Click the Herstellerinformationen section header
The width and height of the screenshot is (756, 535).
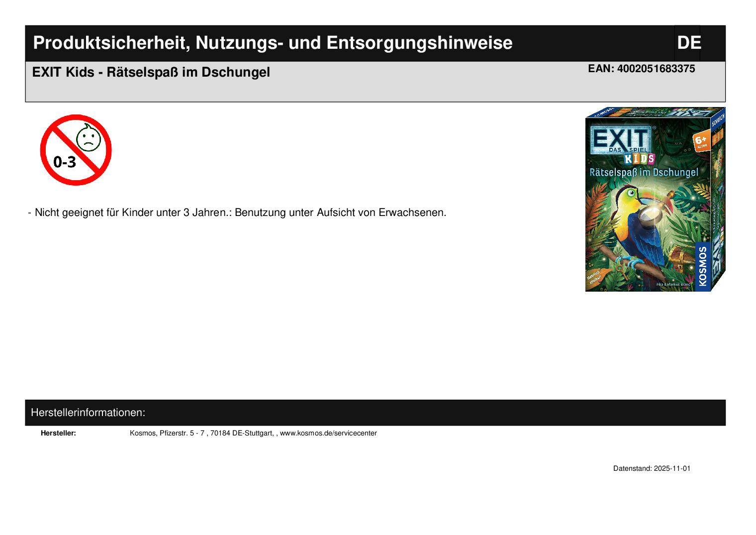[88, 413]
